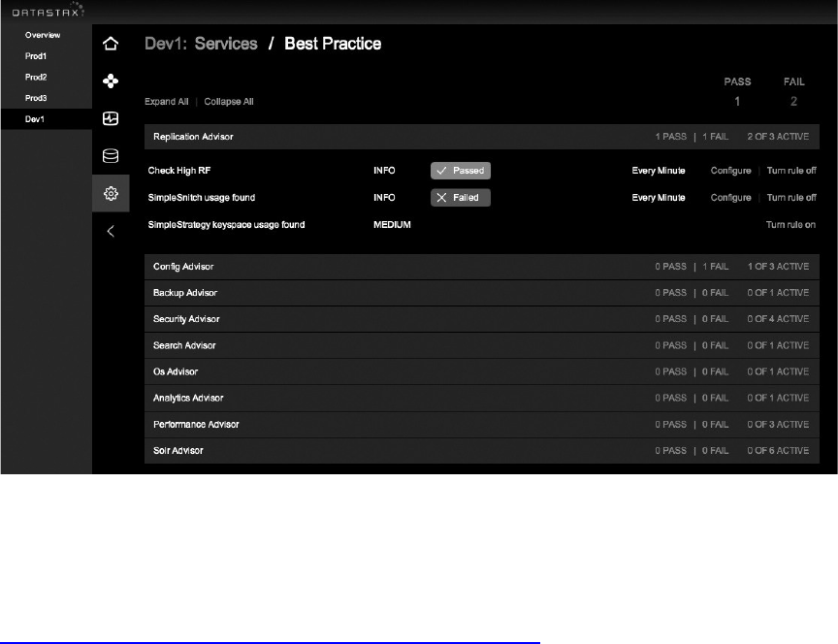Turn off the Check High RF rule

[x=791, y=171]
